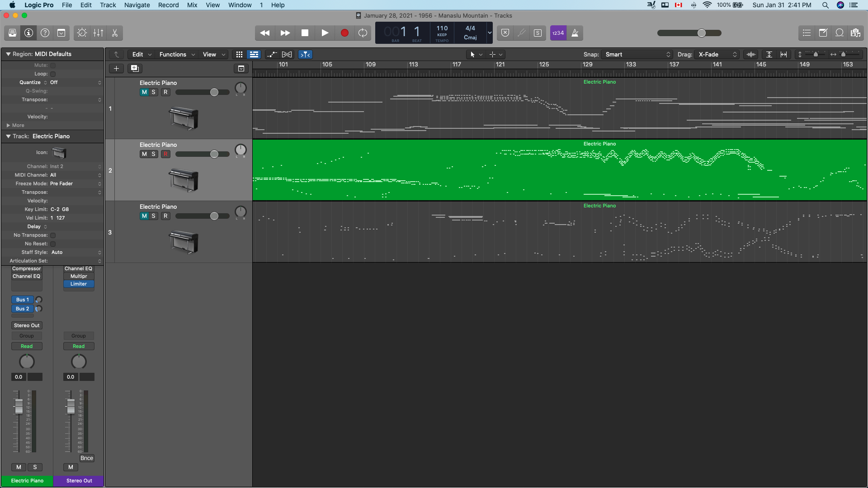Open the Freeze Mode Pre Fader popup
The image size is (868, 488).
(75, 184)
